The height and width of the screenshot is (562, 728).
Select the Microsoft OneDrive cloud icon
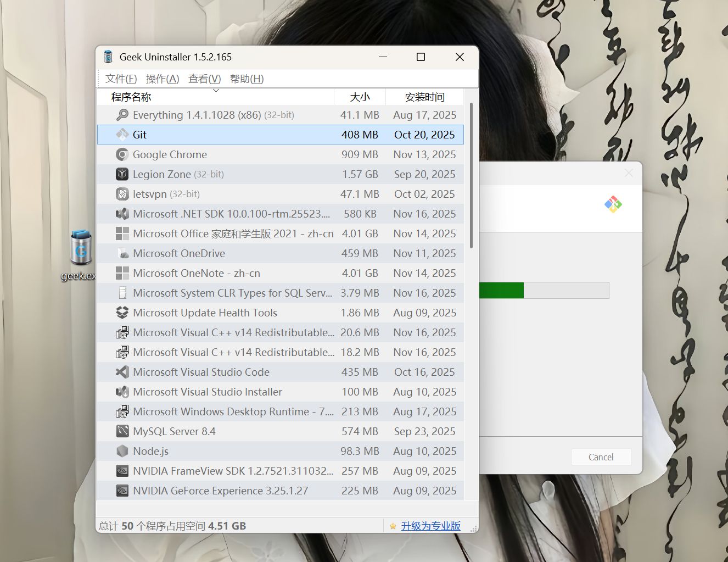pos(122,253)
